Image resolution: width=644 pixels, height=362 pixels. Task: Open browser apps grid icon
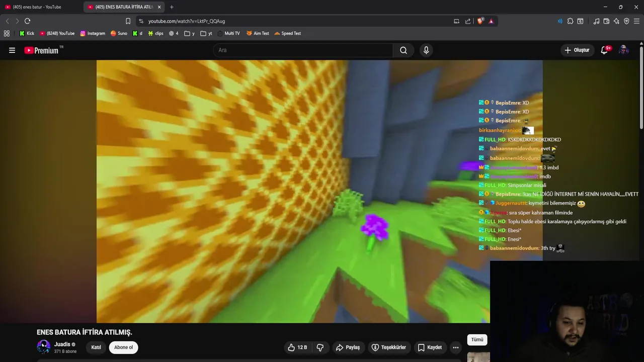click(x=7, y=33)
